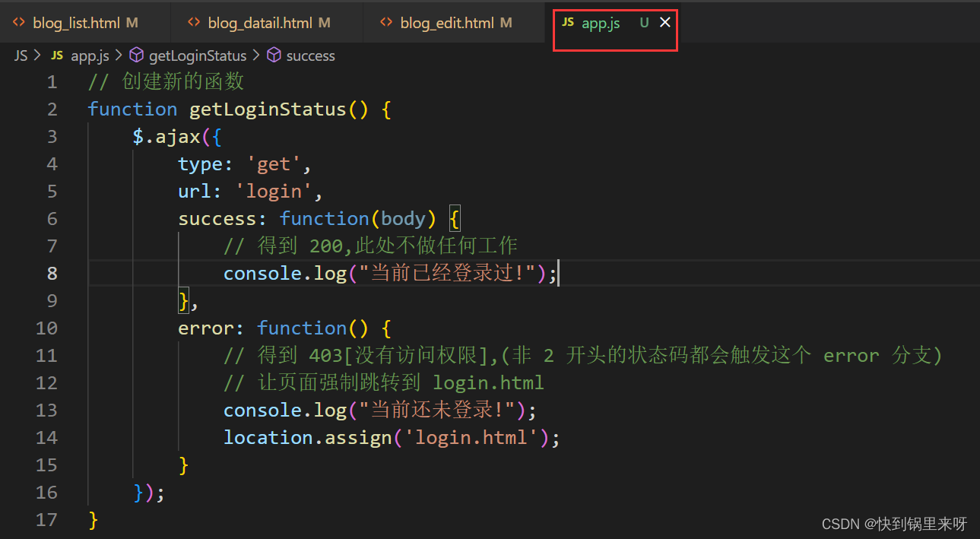Viewport: 980px width, 539px height.
Task: Click the cube icon beside getLoginStatus breadcrumb
Action: point(137,55)
